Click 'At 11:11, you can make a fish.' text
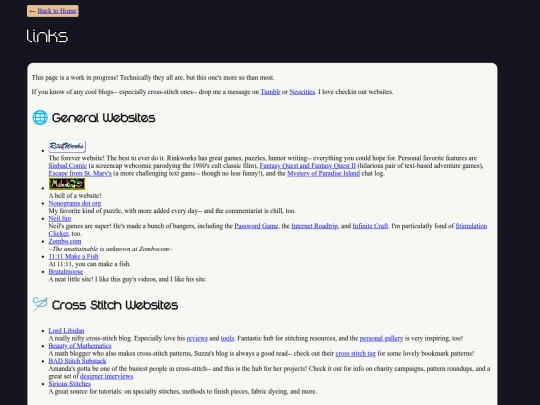 (x=90, y=264)
